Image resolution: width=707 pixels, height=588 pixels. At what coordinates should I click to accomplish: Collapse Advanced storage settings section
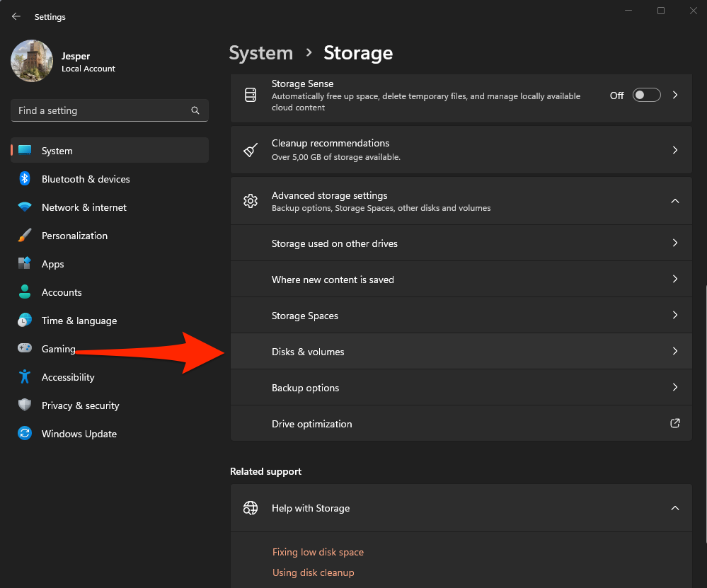coord(675,201)
